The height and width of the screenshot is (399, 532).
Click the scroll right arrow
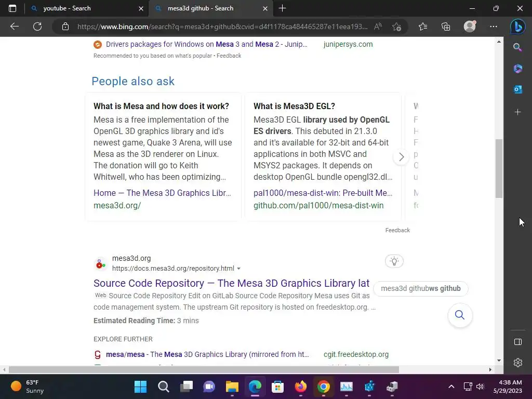[490, 369]
